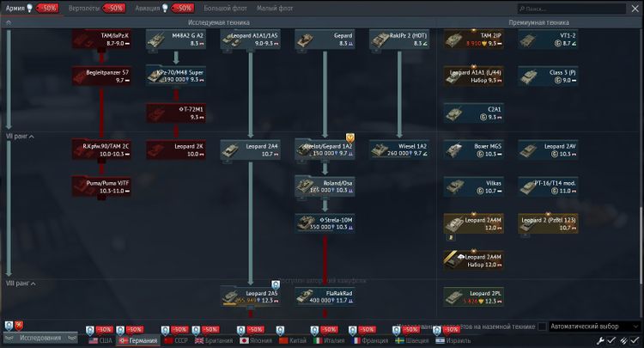Image resolution: width=644 pixels, height=348 pixels.
Task: Click the Gepard anti-air vehicle icon
Action: [325, 39]
